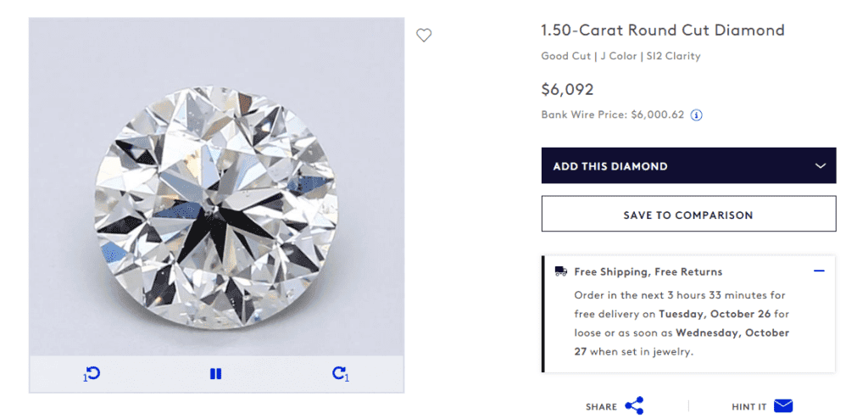Viewport: 868px width, 419px height.
Task: Rotate the diamond view counterclockwise
Action: click(92, 373)
